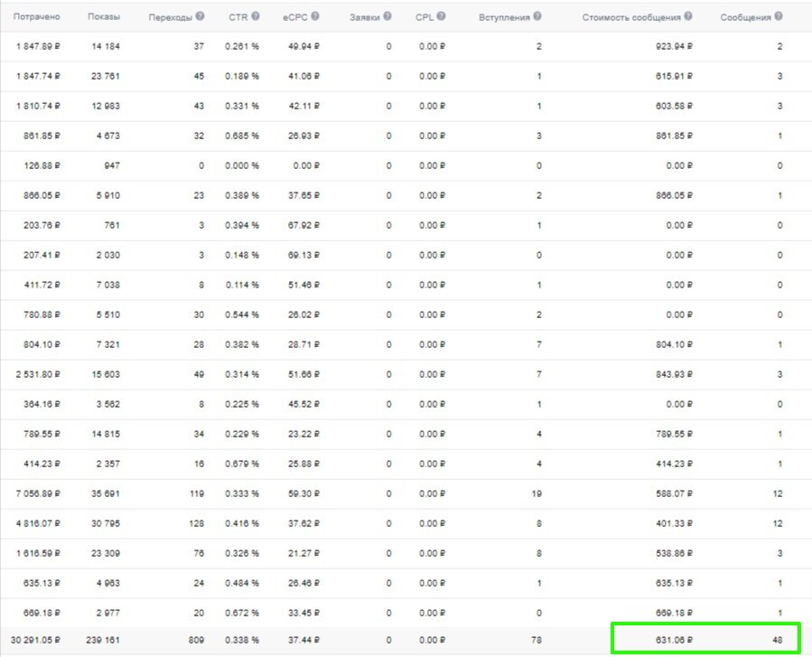Click the Заявки column header label

365,17
